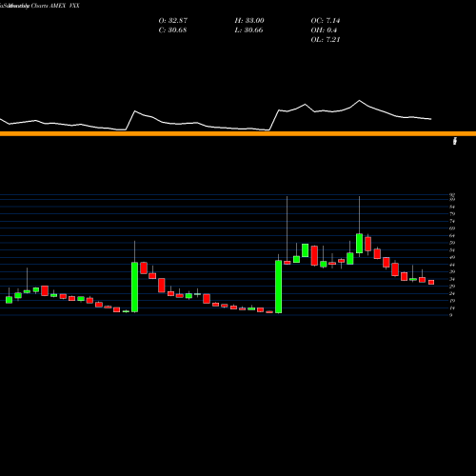Click the price axis label '34'
This screenshot has height=476, width=476.
click(x=452, y=279)
